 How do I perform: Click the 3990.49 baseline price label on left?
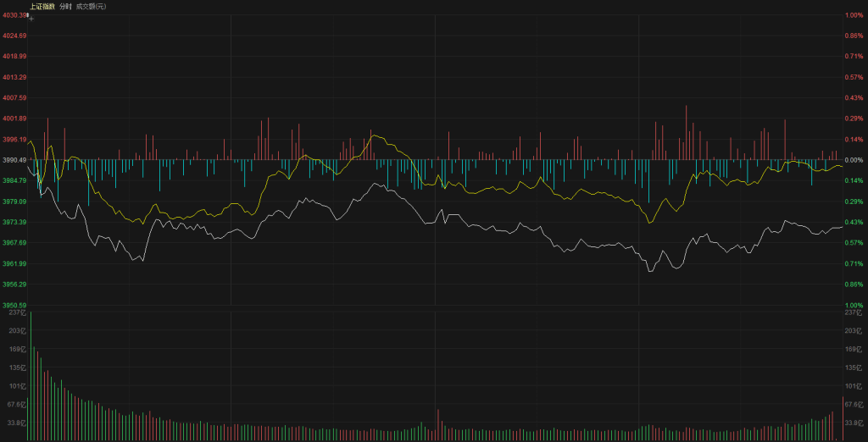tap(14, 160)
